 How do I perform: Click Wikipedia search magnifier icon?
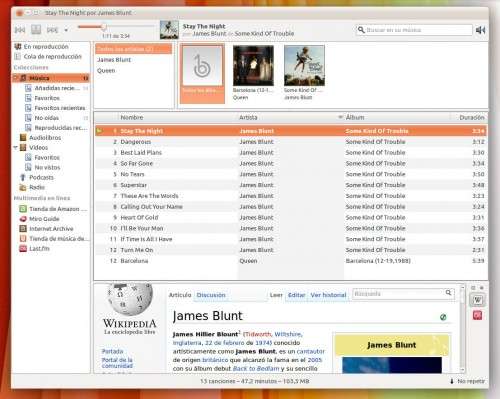(448, 293)
